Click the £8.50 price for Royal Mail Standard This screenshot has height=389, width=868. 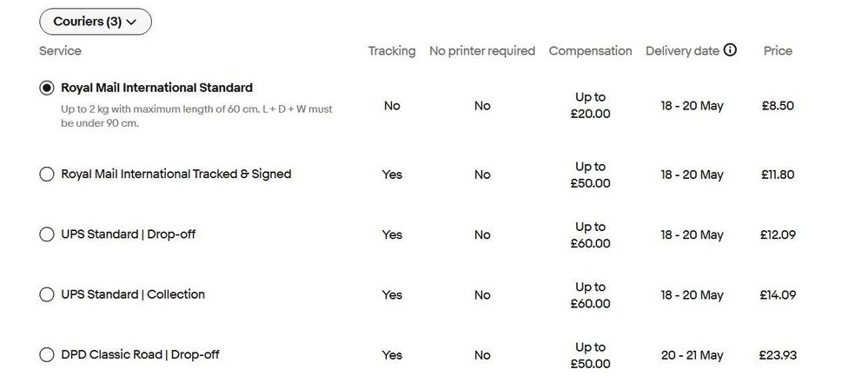778,106
